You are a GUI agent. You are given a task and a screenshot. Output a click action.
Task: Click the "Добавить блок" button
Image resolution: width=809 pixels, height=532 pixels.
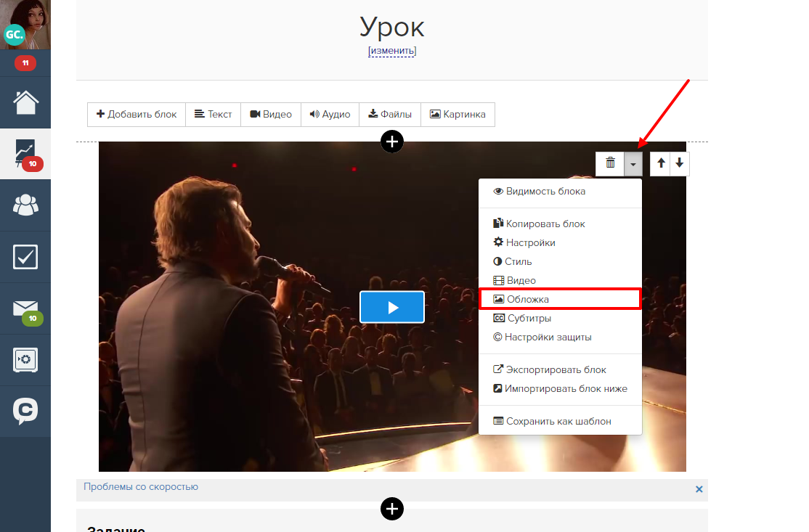(x=137, y=115)
